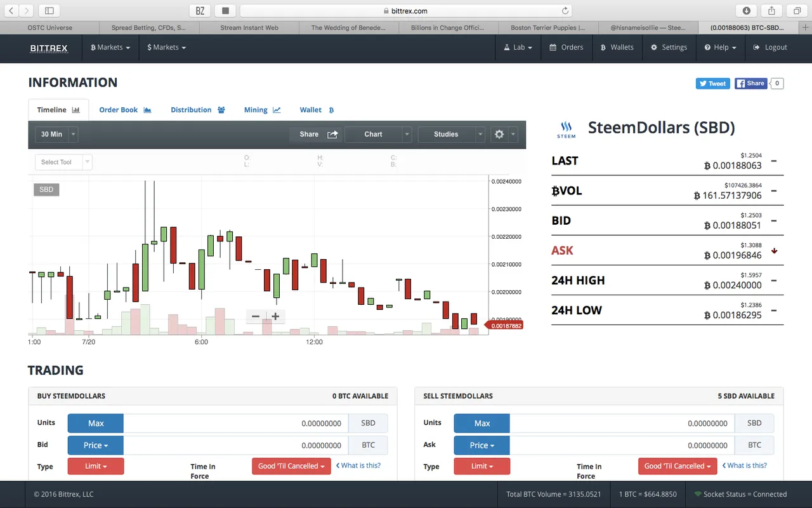The width and height of the screenshot is (812, 508).
Task: Open the Bitcoin Markets dropdown
Action: point(110,48)
